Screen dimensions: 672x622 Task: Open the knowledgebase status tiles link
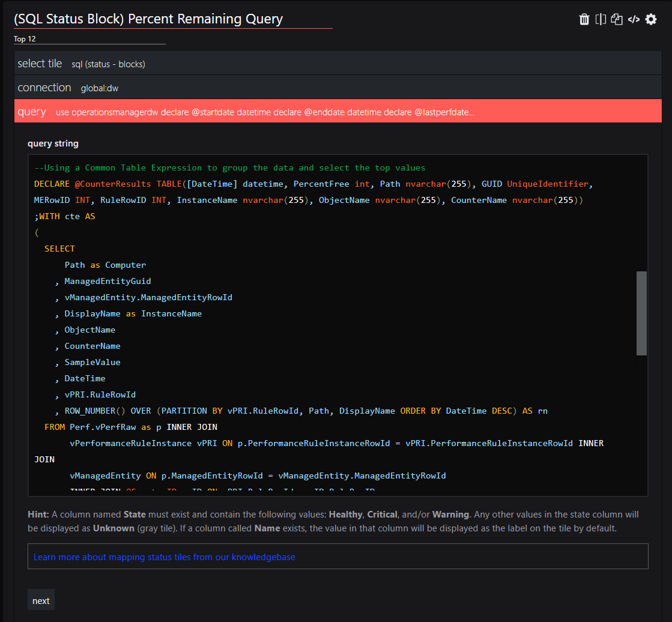(x=164, y=557)
